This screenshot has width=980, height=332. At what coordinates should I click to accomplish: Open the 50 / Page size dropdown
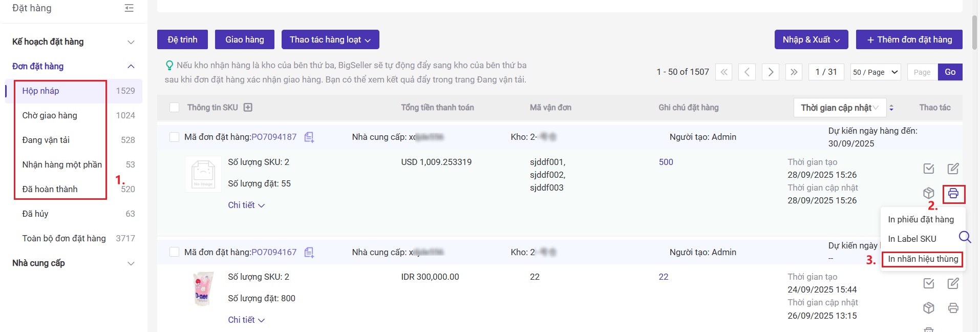coord(876,72)
